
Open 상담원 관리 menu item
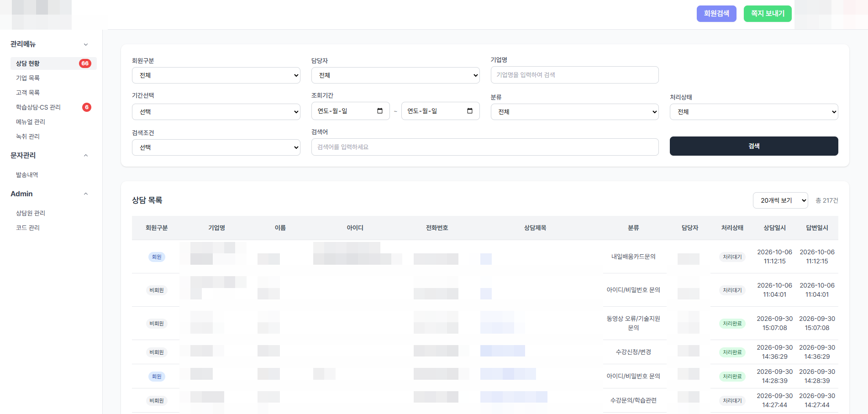click(x=31, y=213)
